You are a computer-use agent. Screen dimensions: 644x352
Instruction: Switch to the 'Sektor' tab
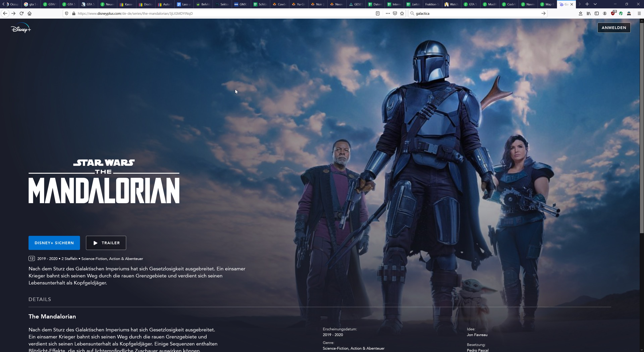coord(222,4)
